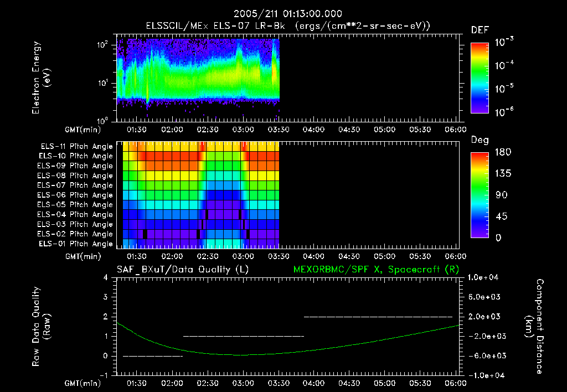Screen dimensions: 567x392
Task: Click the ELS-11 Pitch Angle row label
Action: 76,147
